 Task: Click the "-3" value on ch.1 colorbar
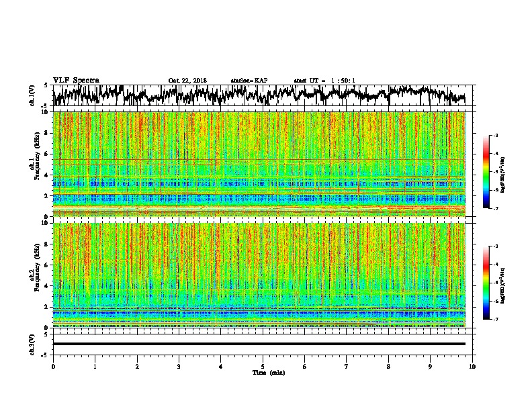coord(496,135)
